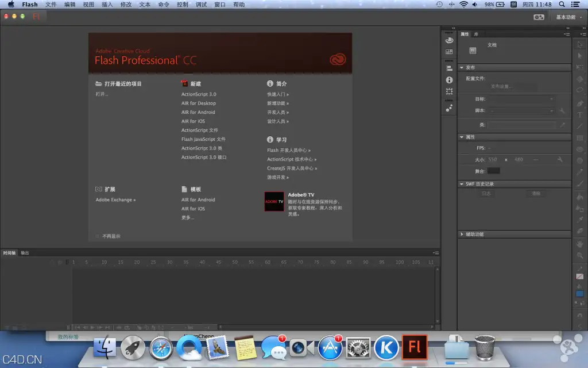Open the Swatches panel icon
The image size is (588, 368).
point(449,52)
